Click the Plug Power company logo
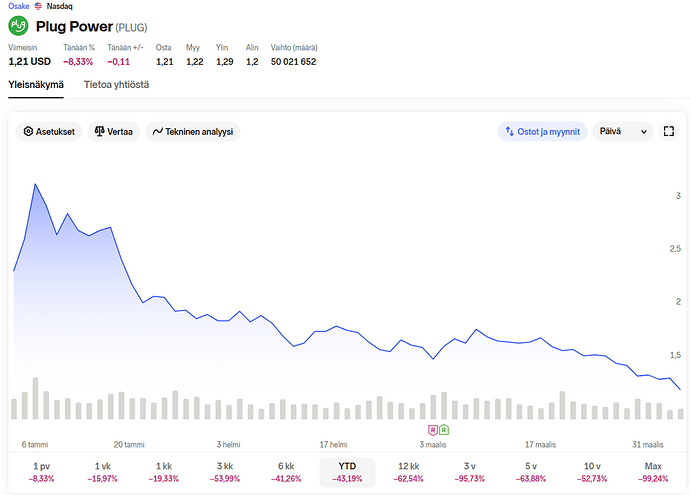 [x=19, y=26]
